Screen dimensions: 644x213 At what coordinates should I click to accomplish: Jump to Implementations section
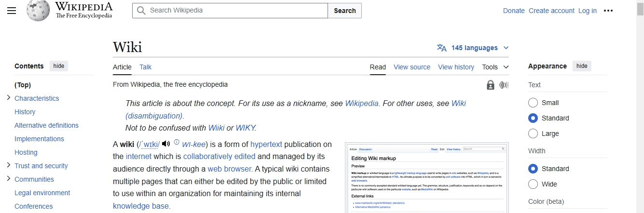39,139
